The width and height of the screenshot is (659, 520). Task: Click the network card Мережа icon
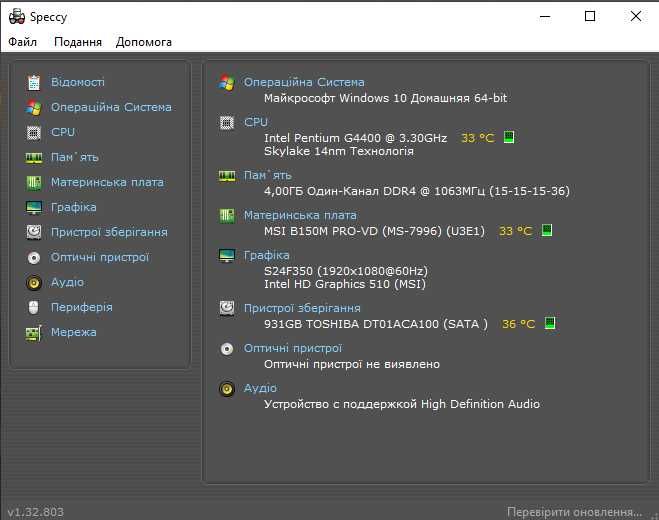[34, 333]
